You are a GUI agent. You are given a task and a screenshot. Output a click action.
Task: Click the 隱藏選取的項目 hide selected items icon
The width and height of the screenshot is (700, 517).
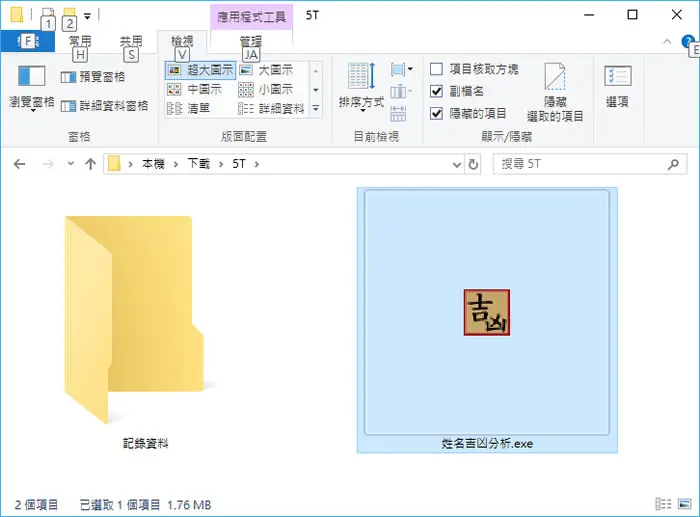click(x=555, y=76)
